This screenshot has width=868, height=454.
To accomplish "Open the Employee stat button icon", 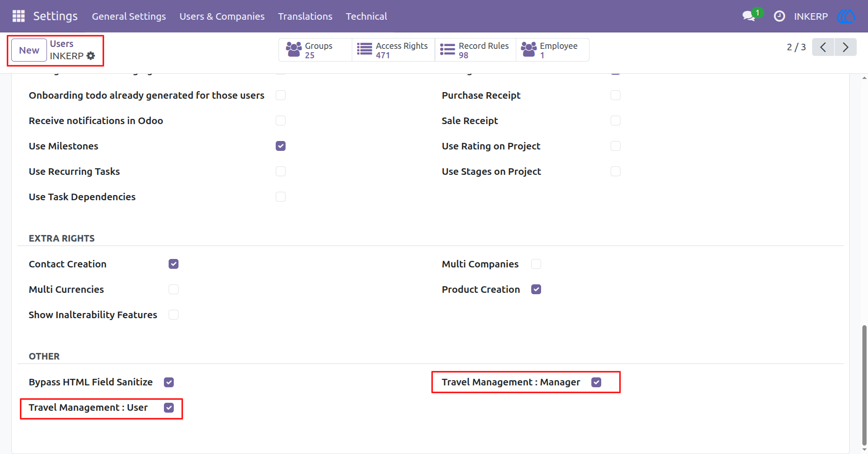I will coord(529,49).
